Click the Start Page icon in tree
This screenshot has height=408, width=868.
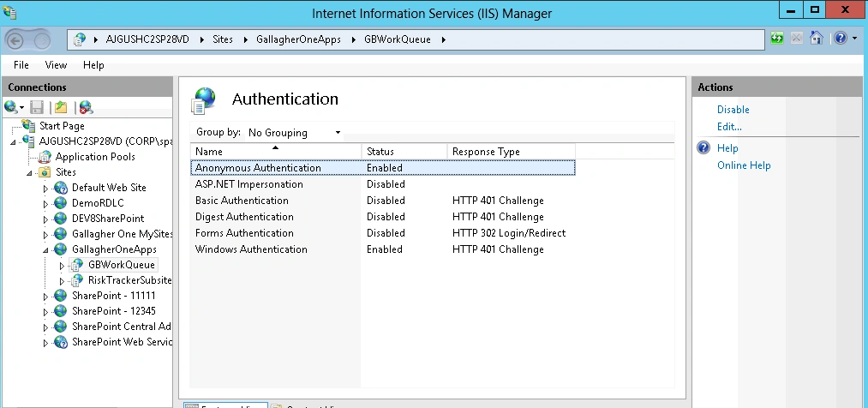28,126
